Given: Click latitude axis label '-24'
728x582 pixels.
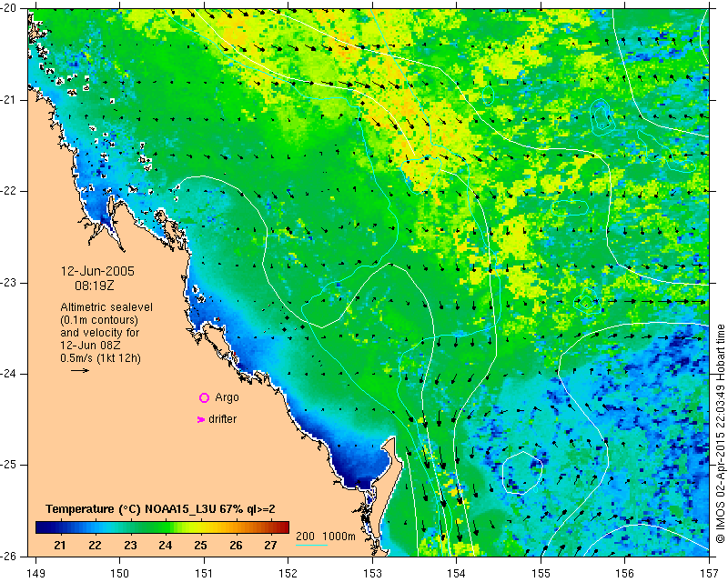Looking at the screenshot, I should click(8, 374).
